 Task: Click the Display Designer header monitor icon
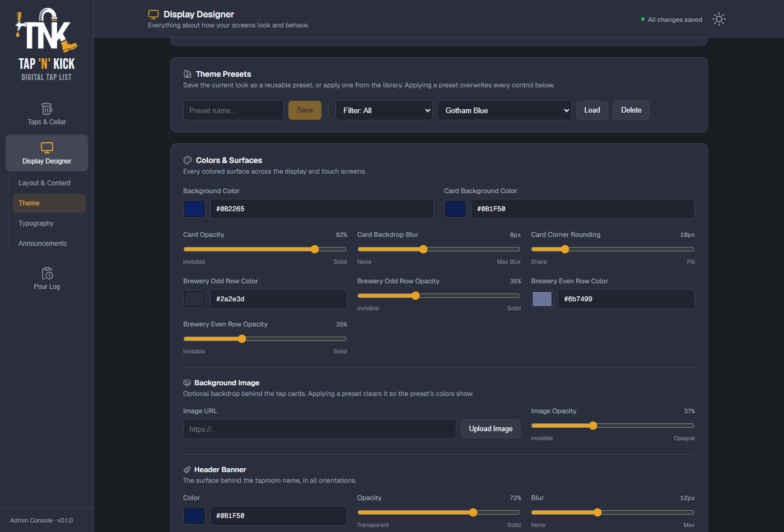[153, 14]
